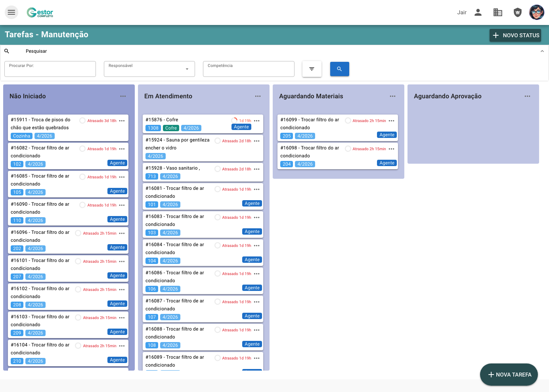Toggle status circle on task #15924
The width and height of the screenshot is (549, 392).
pos(218,141)
